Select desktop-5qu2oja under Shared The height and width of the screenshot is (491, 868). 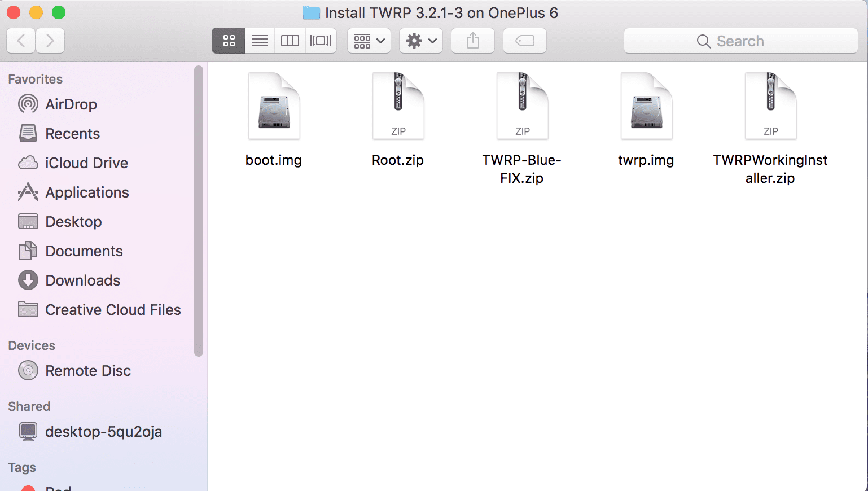[103, 432]
